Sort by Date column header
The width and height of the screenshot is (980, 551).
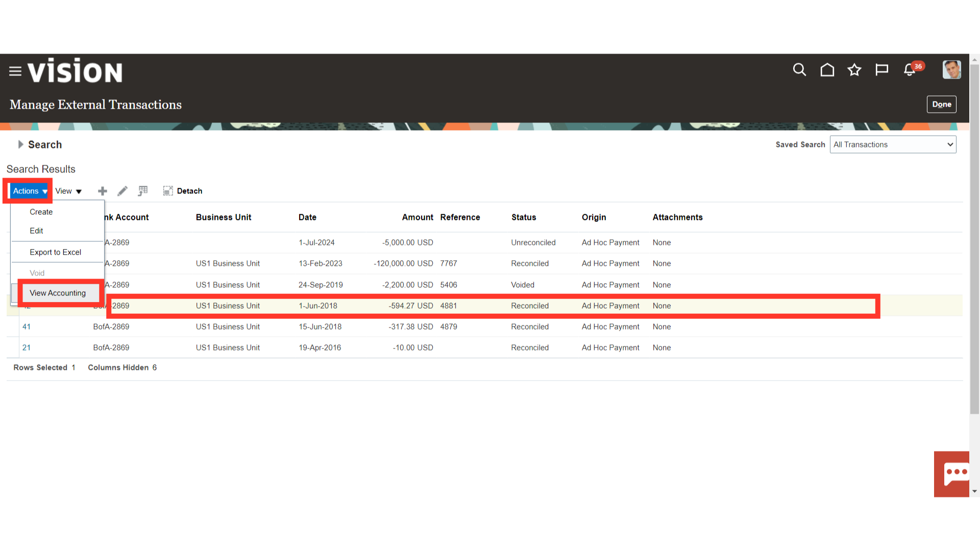click(307, 217)
